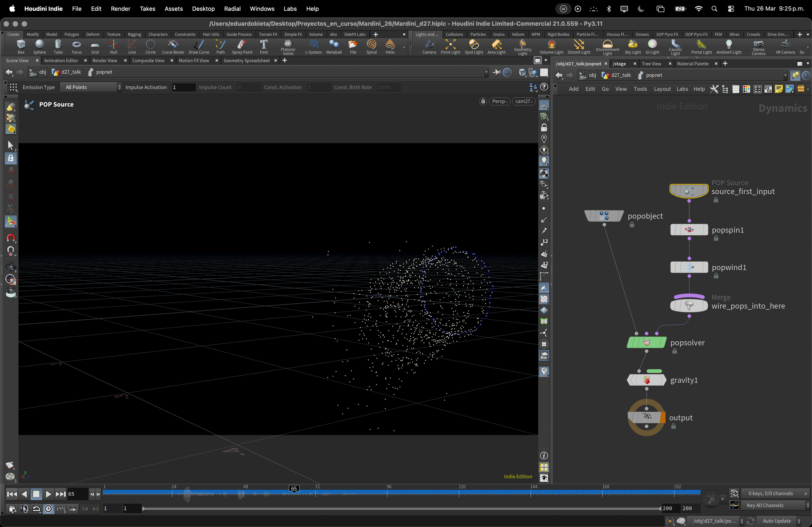Viewport: 812px width, 527px height.
Task: Click Key All Channels button
Action: [x=765, y=505]
